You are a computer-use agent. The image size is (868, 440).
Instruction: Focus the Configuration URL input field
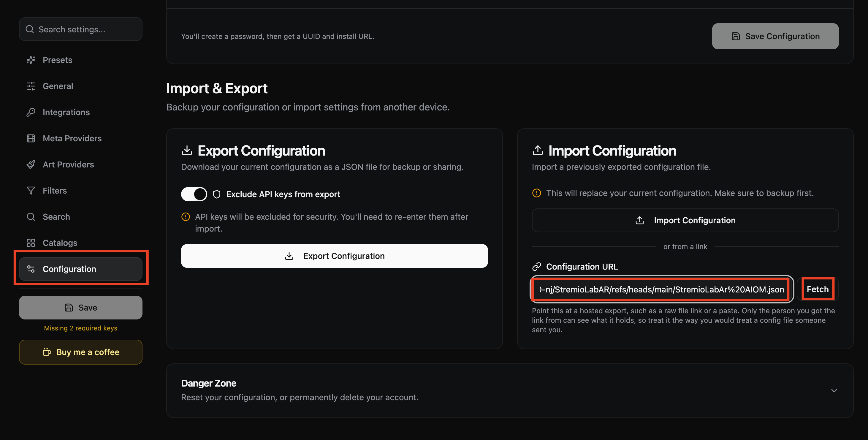click(662, 289)
